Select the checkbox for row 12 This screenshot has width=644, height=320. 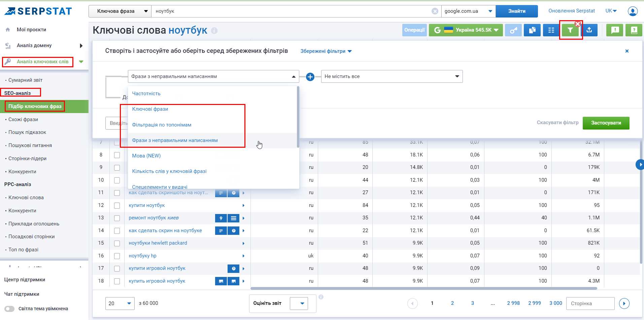click(117, 206)
